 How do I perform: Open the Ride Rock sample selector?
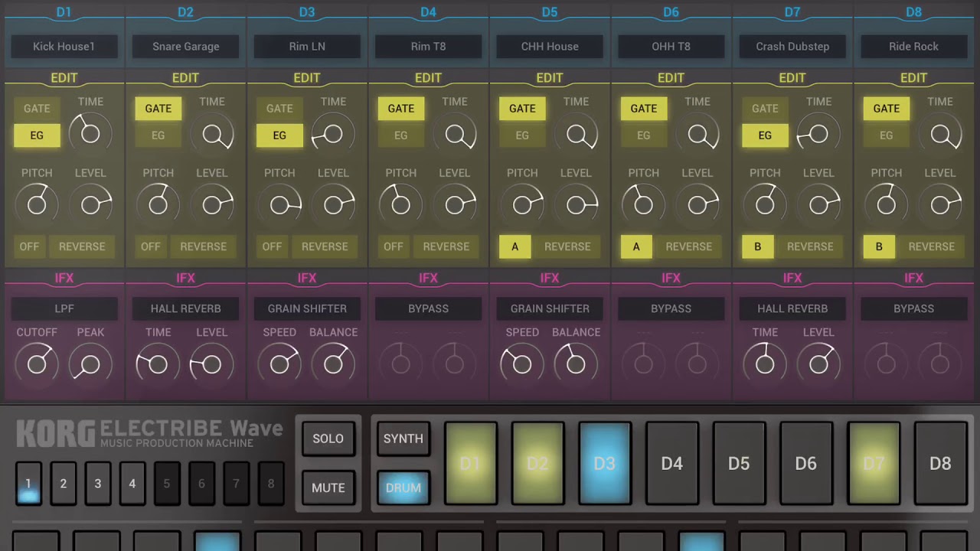913,46
